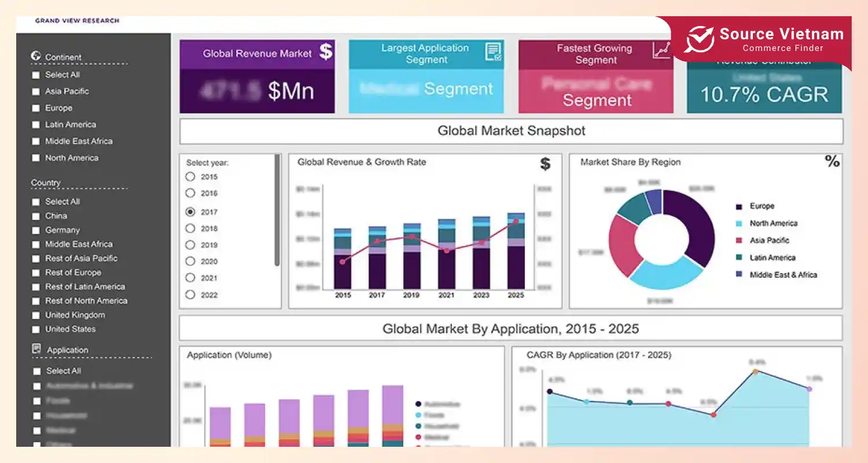Viewport: 868px width, 463px height.
Task: Click the growth chart icon on Fastest Growing Segment
Action: (661, 50)
